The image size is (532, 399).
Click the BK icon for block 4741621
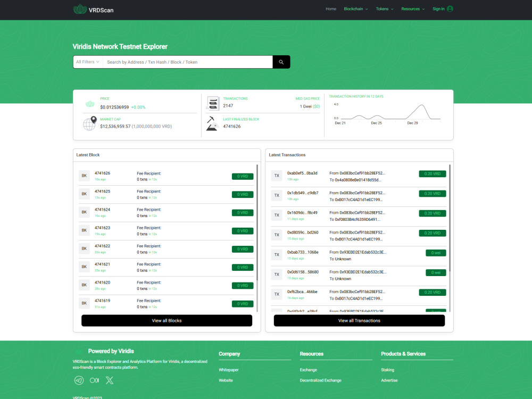tap(84, 267)
